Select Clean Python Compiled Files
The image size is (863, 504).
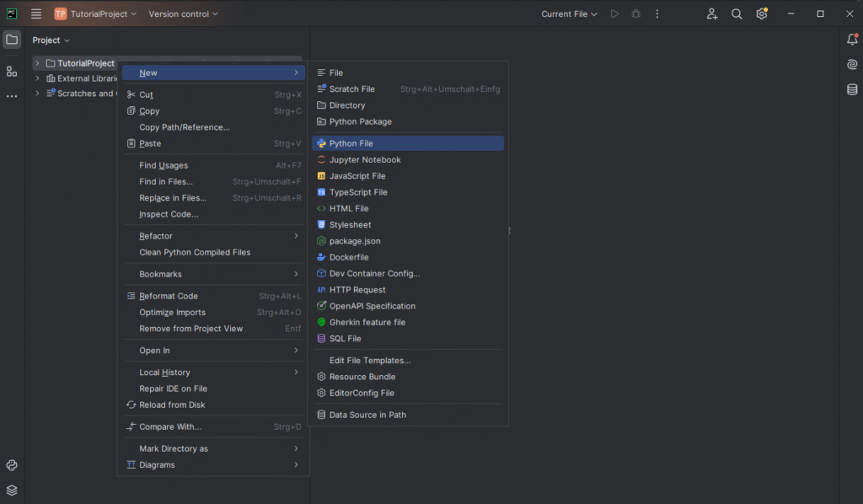click(x=213, y=253)
